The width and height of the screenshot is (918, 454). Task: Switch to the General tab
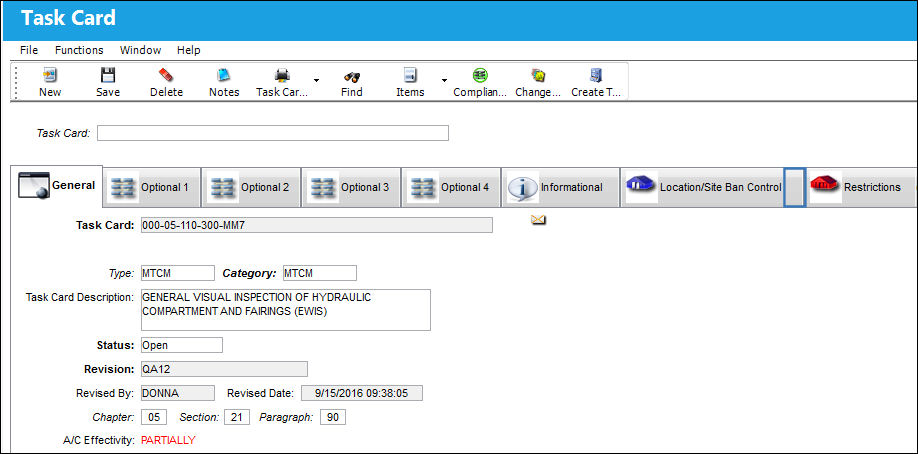(x=57, y=186)
